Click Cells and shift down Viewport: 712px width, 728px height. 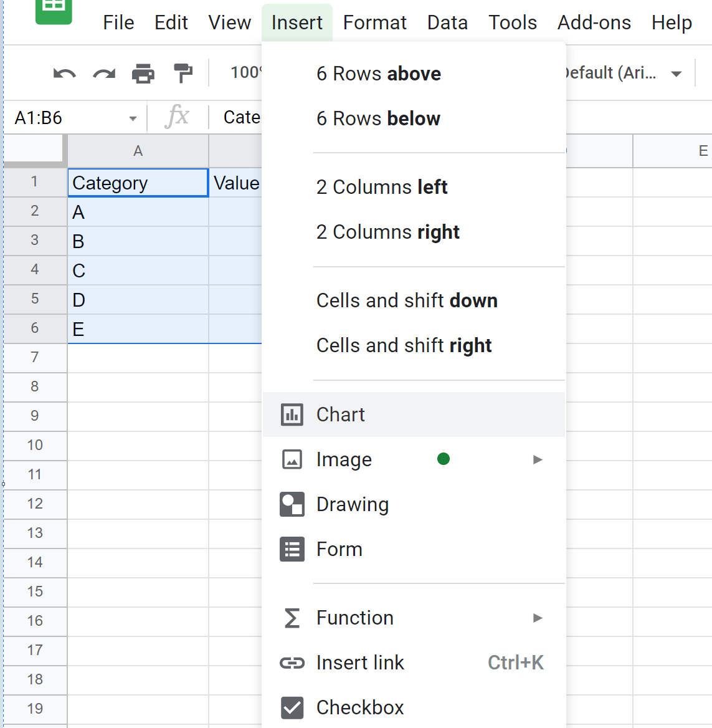tap(407, 300)
